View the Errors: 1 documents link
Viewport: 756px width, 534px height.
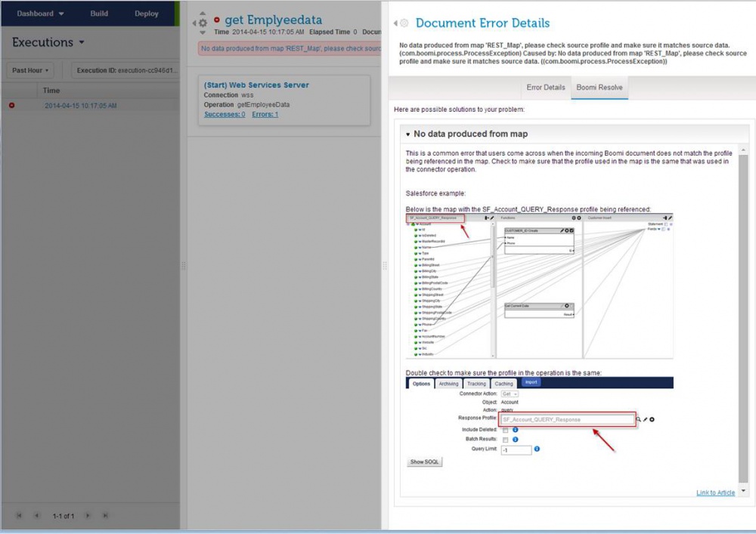click(x=265, y=114)
